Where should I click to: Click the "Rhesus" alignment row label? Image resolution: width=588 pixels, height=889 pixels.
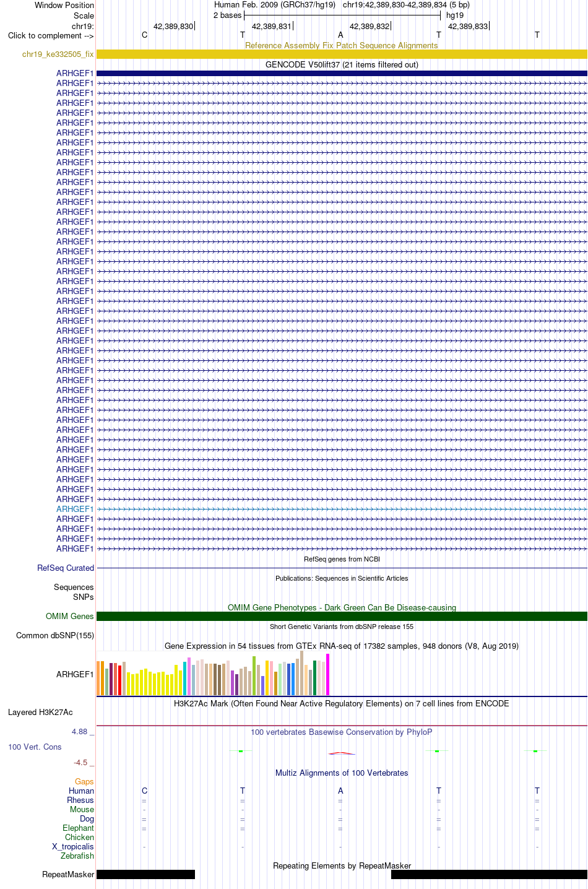(x=80, y=800)
